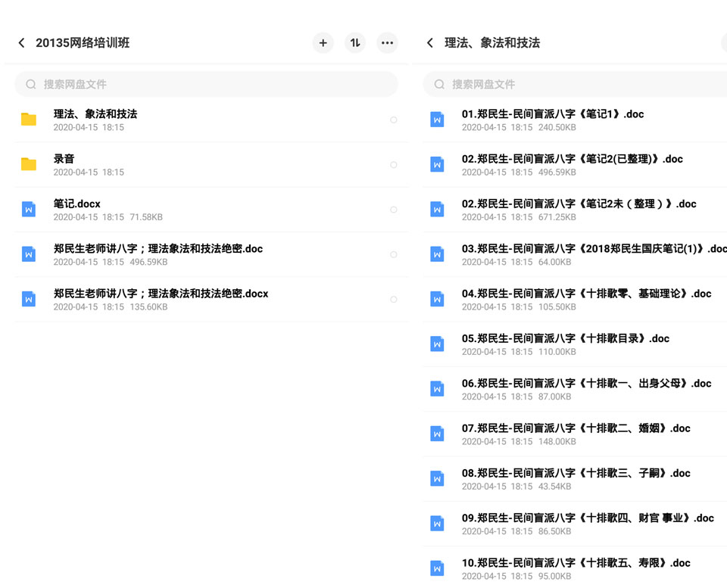
Task: Click doc icon of 08.《十排歌三、子嗣》
Action: pos(437,479)
